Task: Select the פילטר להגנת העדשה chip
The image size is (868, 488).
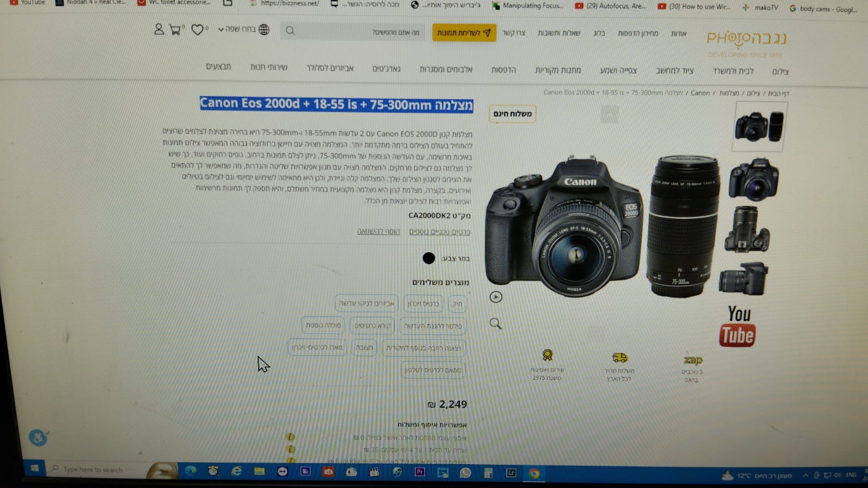Action: click(x=433, y=326)
